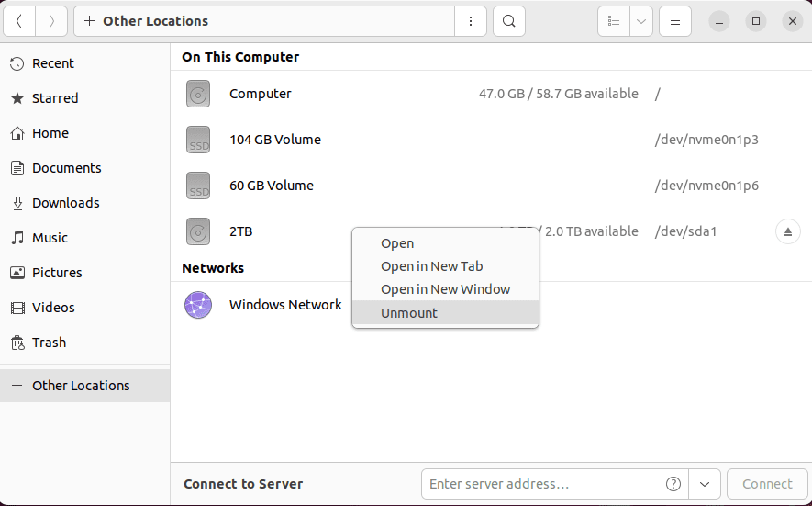Select the Computer drive icon
This screenshot has height=506, width=812.
click(198, 94)
